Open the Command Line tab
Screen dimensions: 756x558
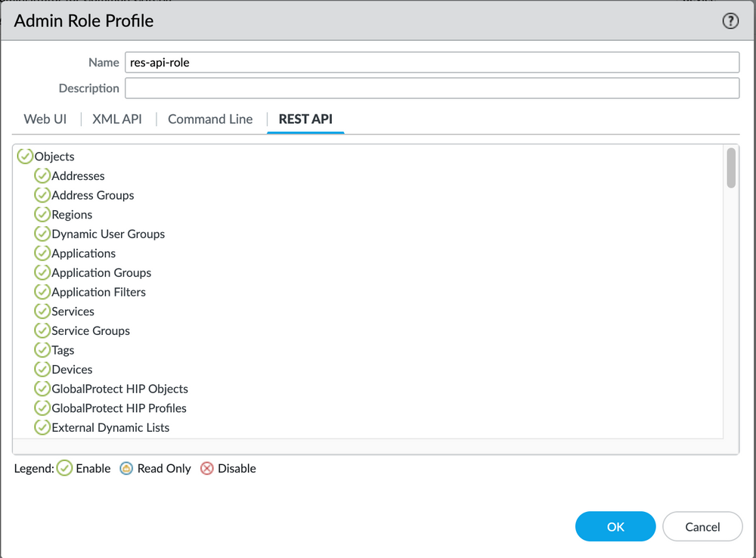click(209, 119)
